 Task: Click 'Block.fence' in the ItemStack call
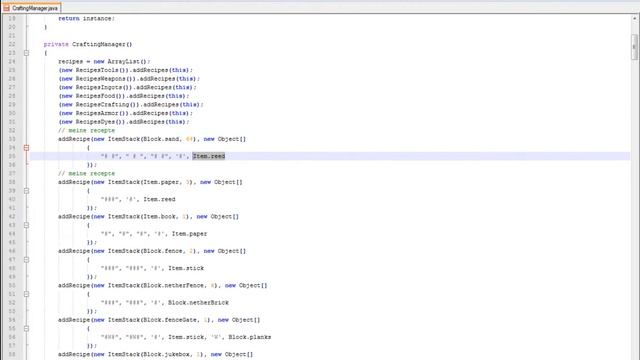tap(162, 251)
